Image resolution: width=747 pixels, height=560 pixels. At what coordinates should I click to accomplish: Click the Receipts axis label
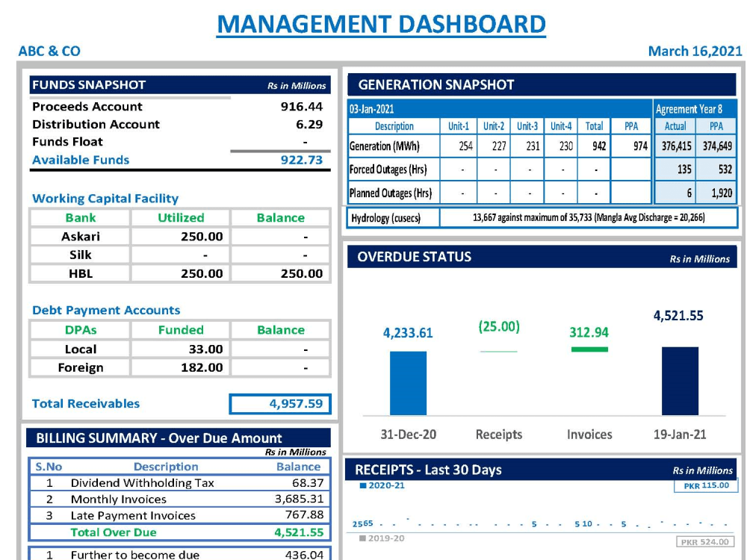(499, 435)
